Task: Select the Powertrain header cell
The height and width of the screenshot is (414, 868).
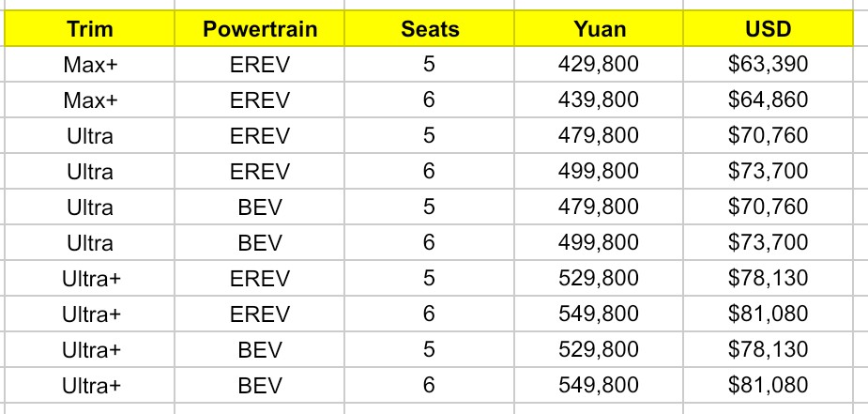Action: click(x=260, y=29)
